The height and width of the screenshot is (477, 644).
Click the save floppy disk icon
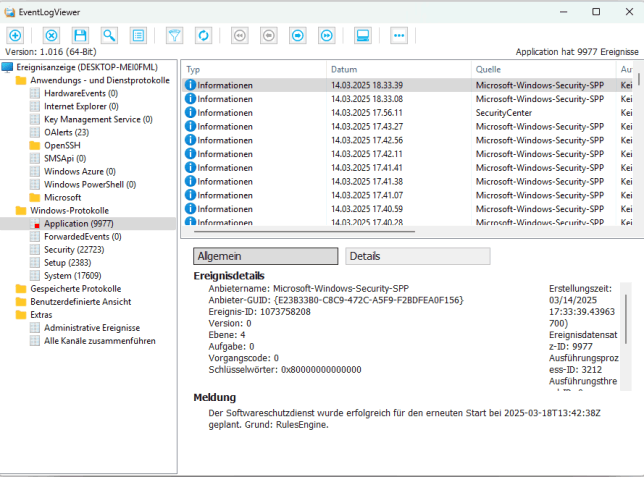tap(80, 35)
